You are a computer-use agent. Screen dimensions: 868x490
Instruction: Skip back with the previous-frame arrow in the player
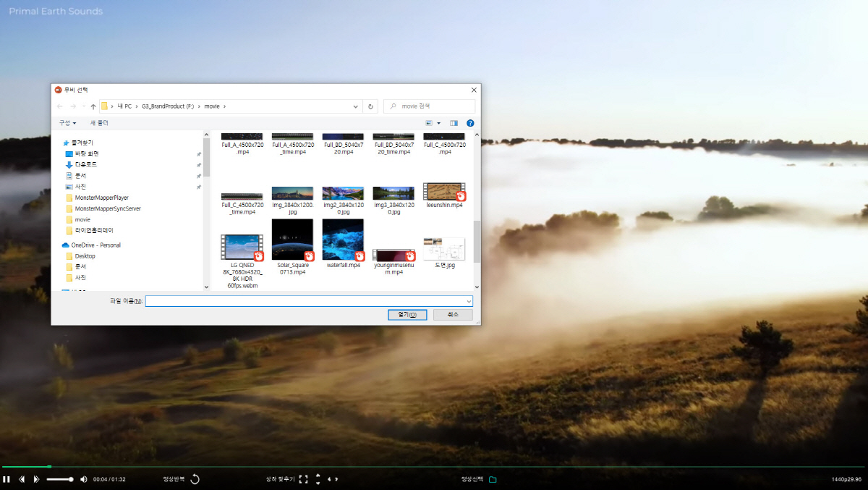(22, 479)
